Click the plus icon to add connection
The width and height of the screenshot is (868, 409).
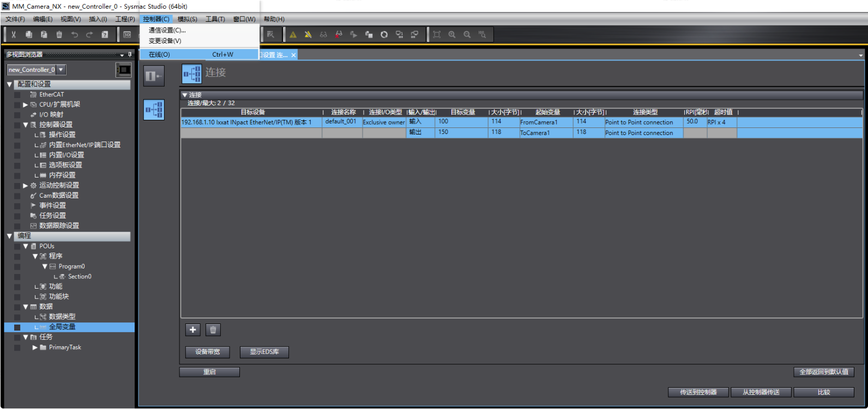pyautogui.click(x=192, y=329)
